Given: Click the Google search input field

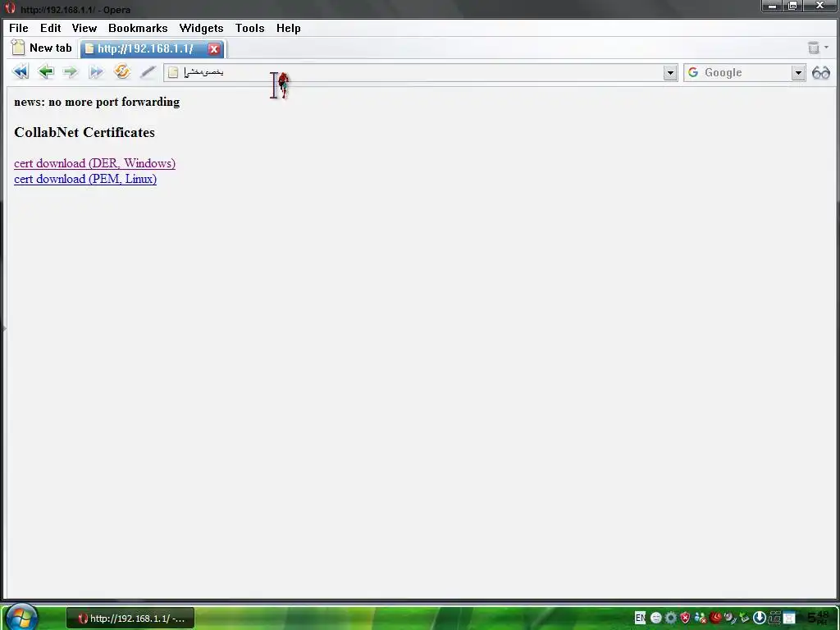Looking at the screenshot, I should coord(746,73).
